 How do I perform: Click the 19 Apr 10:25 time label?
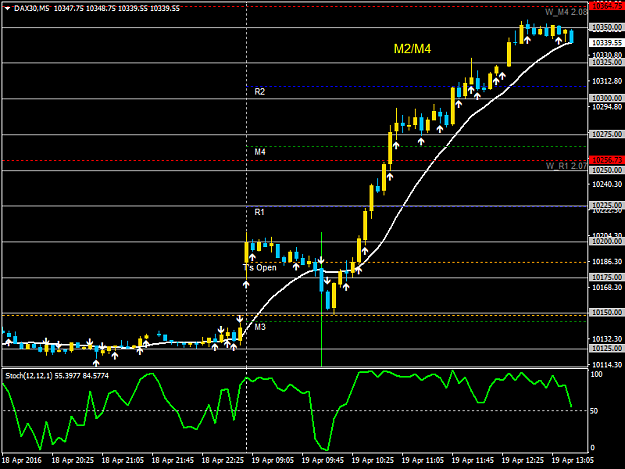373,460
